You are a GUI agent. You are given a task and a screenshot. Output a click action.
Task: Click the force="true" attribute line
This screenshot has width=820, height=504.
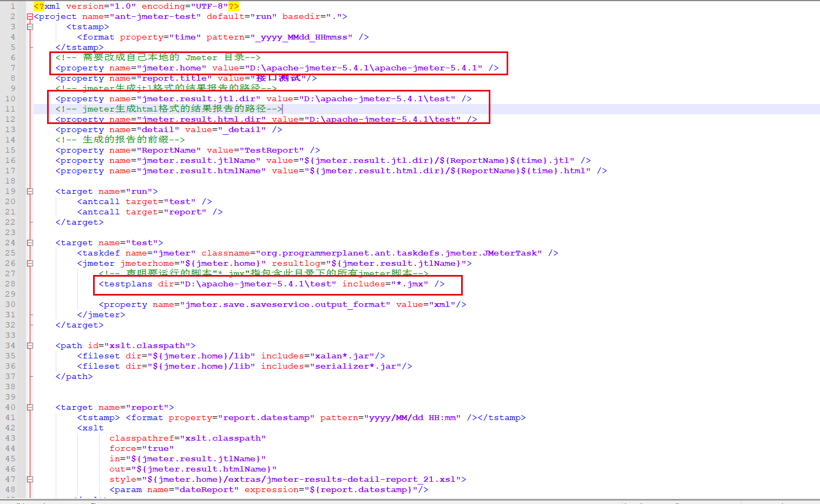141,448
